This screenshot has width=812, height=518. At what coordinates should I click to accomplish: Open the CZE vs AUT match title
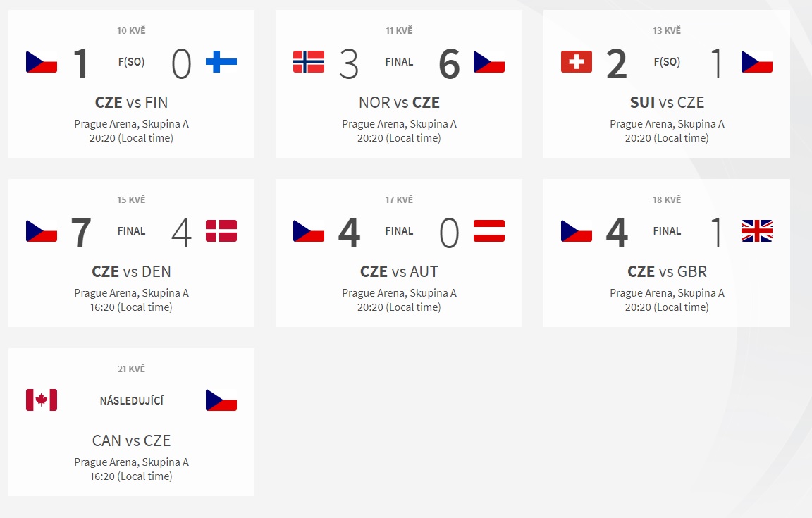coord(399,271)
